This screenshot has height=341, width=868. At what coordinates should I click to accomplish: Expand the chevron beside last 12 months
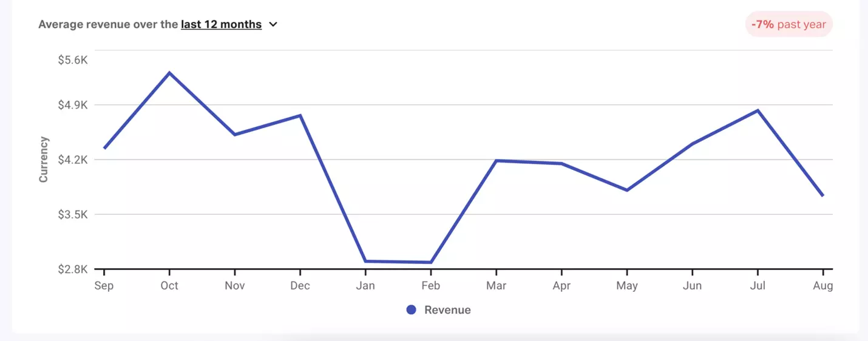click(273, 25)
